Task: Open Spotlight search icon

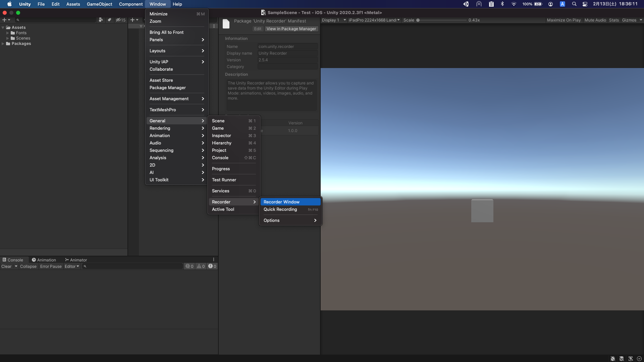Action: coord(574,4)
